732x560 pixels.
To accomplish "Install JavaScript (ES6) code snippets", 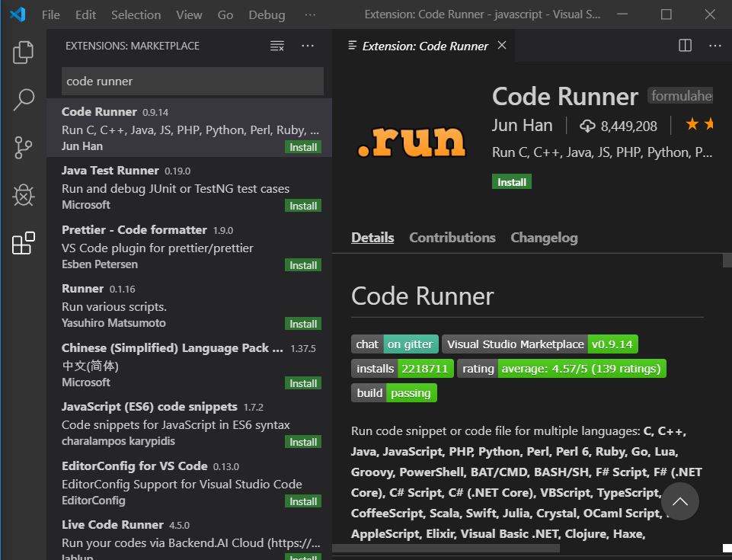I will click(303, 443).
